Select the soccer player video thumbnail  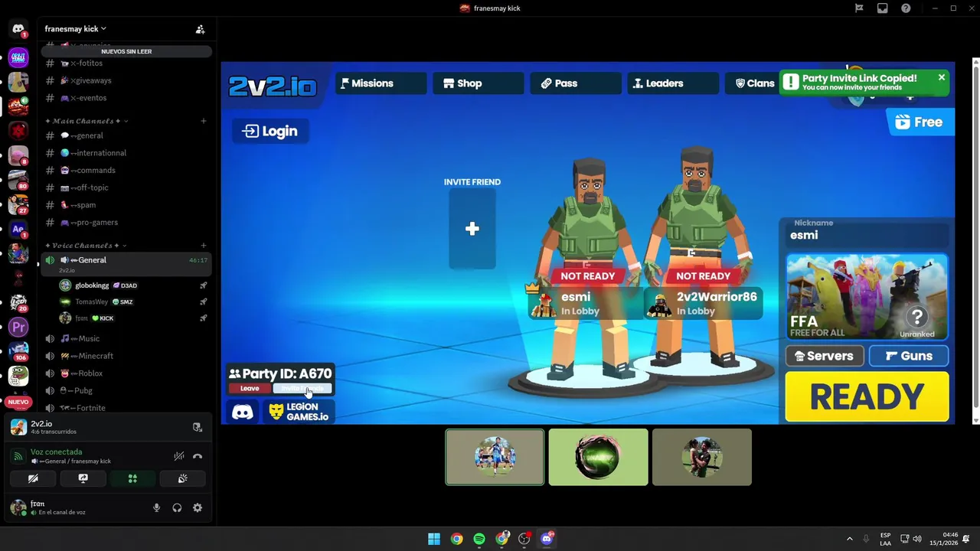click(495, 458)
